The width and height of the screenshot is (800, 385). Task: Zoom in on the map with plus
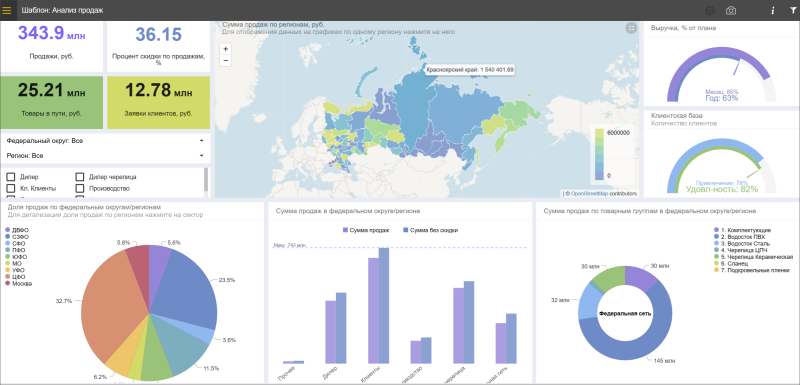click(226, 49)
